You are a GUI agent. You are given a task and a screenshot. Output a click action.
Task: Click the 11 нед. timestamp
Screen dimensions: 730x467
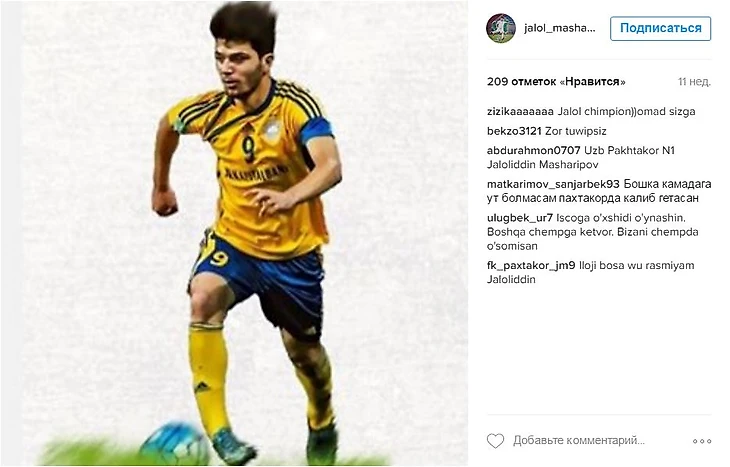point(694,82)
